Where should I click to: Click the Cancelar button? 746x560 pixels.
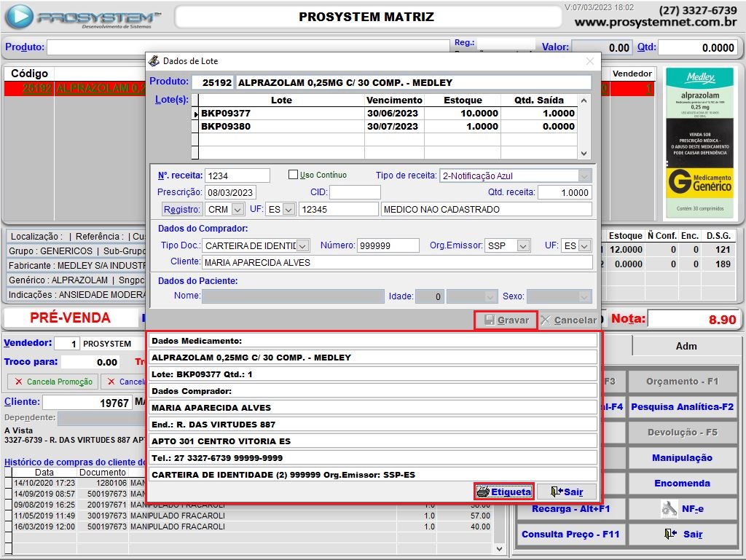point(568,320)
